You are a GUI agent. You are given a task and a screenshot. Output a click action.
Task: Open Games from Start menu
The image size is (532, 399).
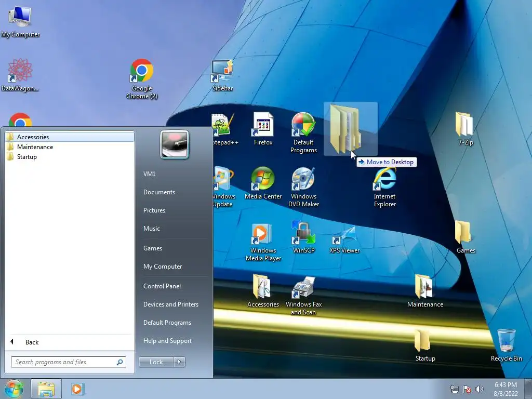(x=153, y=248)
